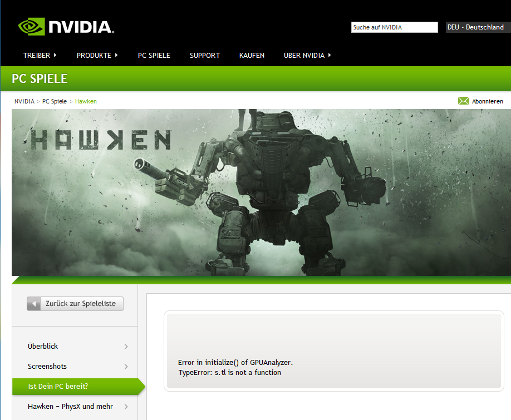Viewport: 511px width, 420px height.
Task: Click the chevron next to Überblick
Action: pyautogui.click(x=126, y=347)
